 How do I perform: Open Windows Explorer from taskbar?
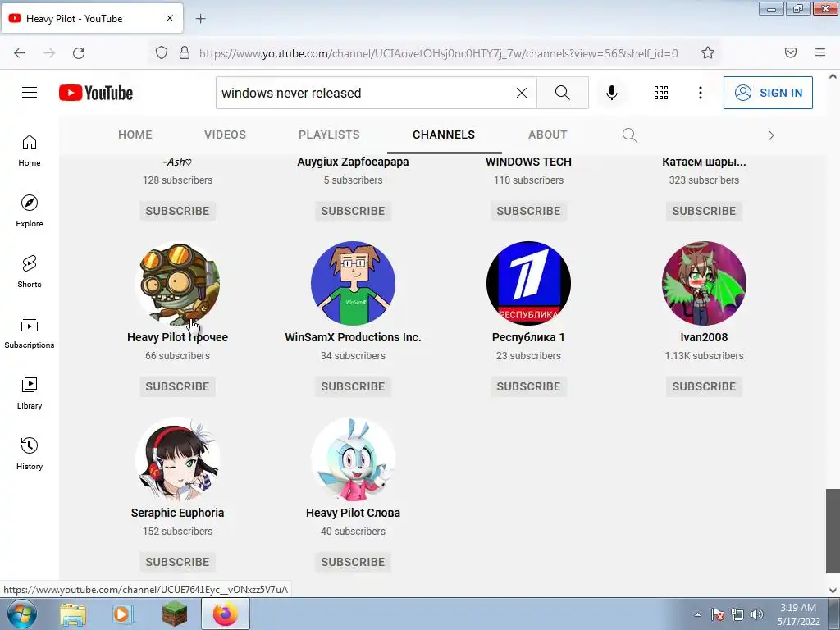[x=73, y=614]
